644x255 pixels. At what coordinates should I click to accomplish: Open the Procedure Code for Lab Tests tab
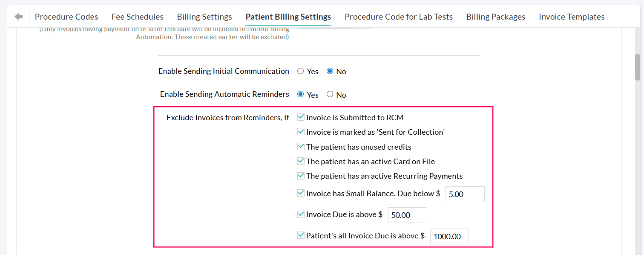(x=398, y=17)
